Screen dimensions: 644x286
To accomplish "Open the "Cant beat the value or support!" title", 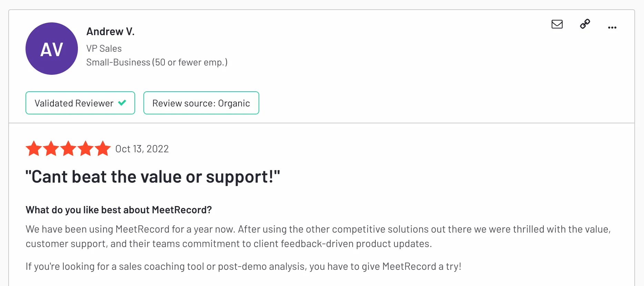I will [x=153, y=177].
